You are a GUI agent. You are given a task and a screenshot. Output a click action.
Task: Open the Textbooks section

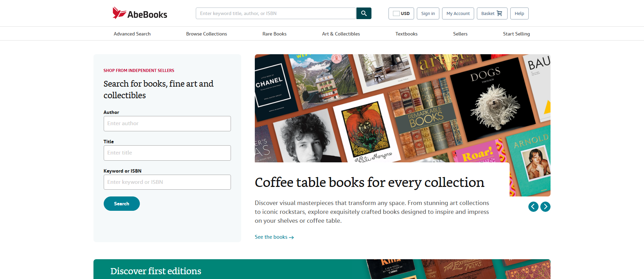[407, 34]
